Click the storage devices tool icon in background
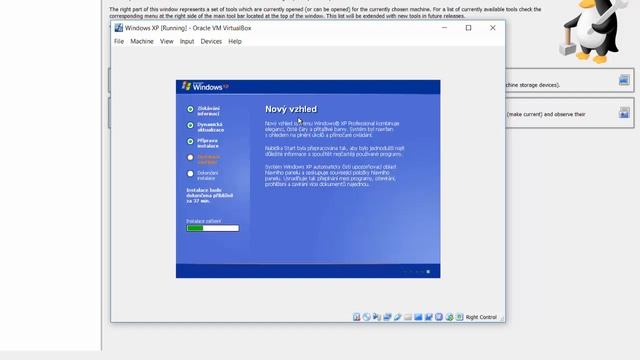640x360 pixels. (624, 80)
